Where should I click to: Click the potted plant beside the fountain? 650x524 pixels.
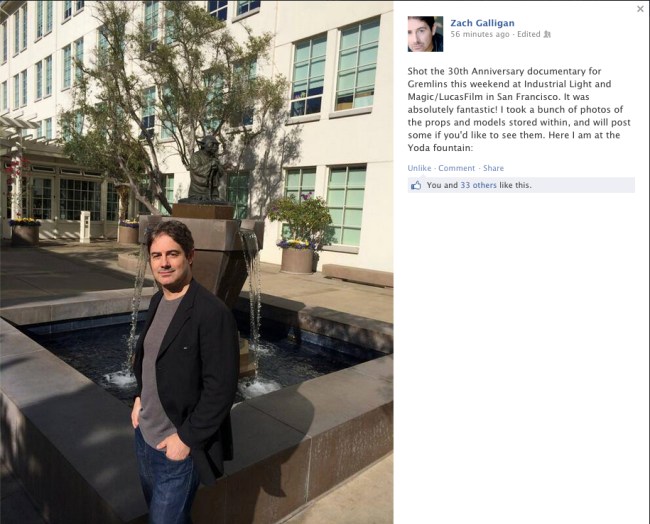299,234
